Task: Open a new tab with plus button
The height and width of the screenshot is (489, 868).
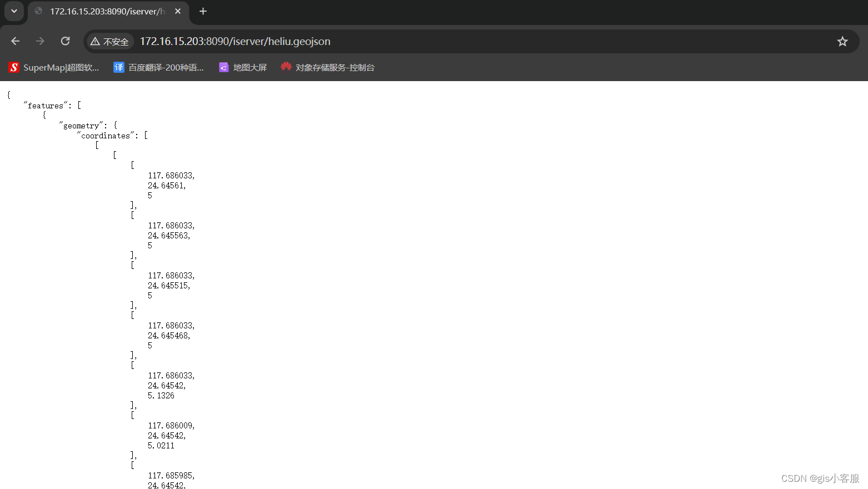Action: coord(203,11)
